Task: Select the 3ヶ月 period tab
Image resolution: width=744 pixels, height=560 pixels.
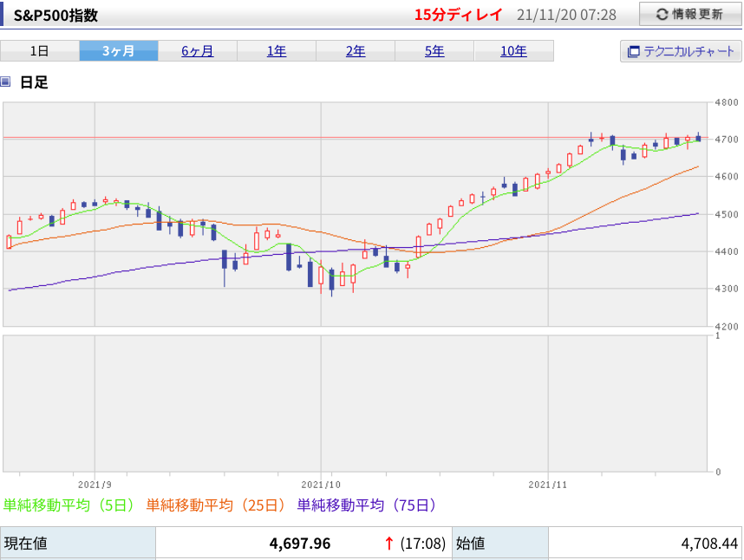Action: point(119,51)
